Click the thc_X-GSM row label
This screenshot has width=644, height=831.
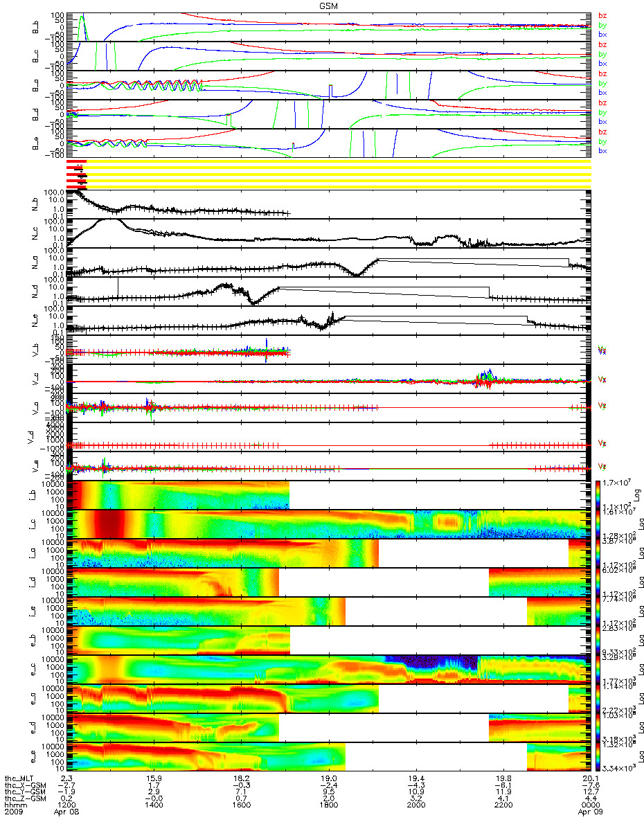[x=26, y=785]
